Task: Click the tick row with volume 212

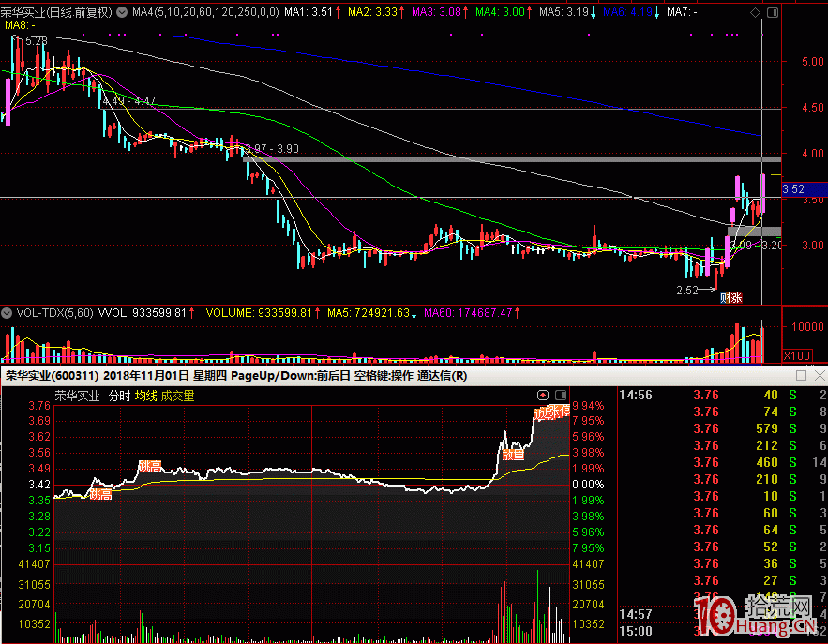Action: (723, 445)
